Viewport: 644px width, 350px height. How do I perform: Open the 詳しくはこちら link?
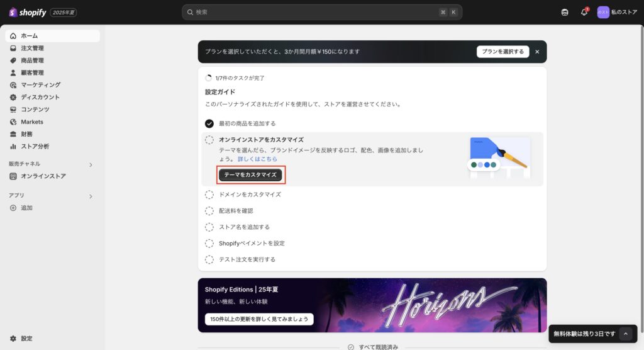point(257,159)
